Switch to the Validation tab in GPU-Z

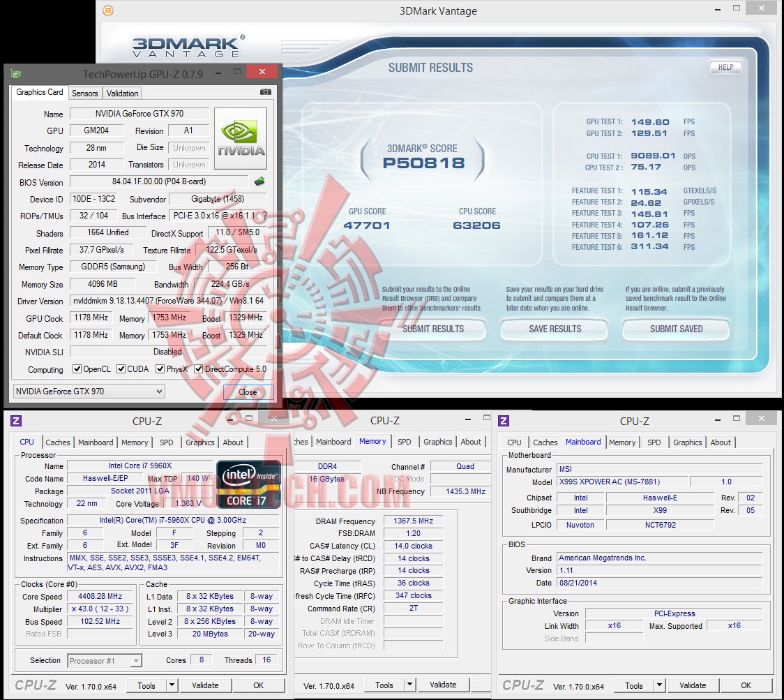click(122, 93)
